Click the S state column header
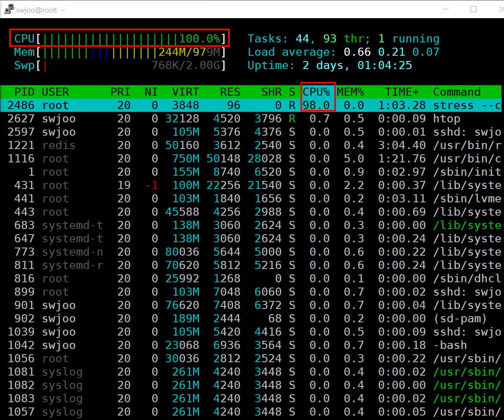504x420 pixels. coord(292,92)
